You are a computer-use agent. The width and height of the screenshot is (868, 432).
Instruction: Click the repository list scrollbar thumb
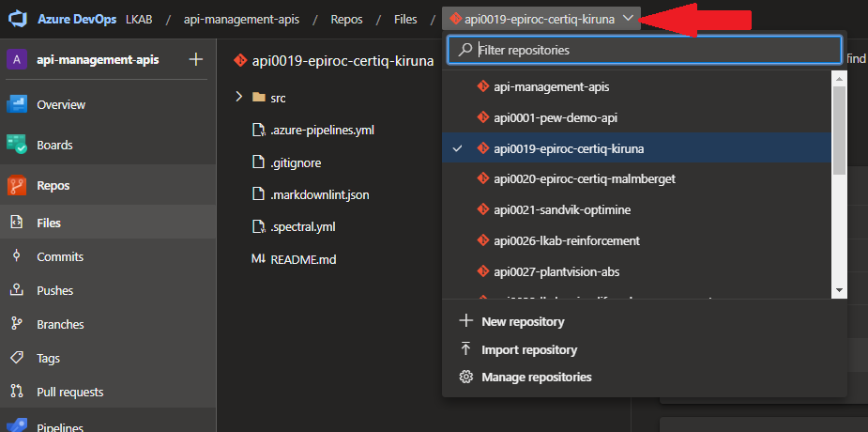coord(839,131)
